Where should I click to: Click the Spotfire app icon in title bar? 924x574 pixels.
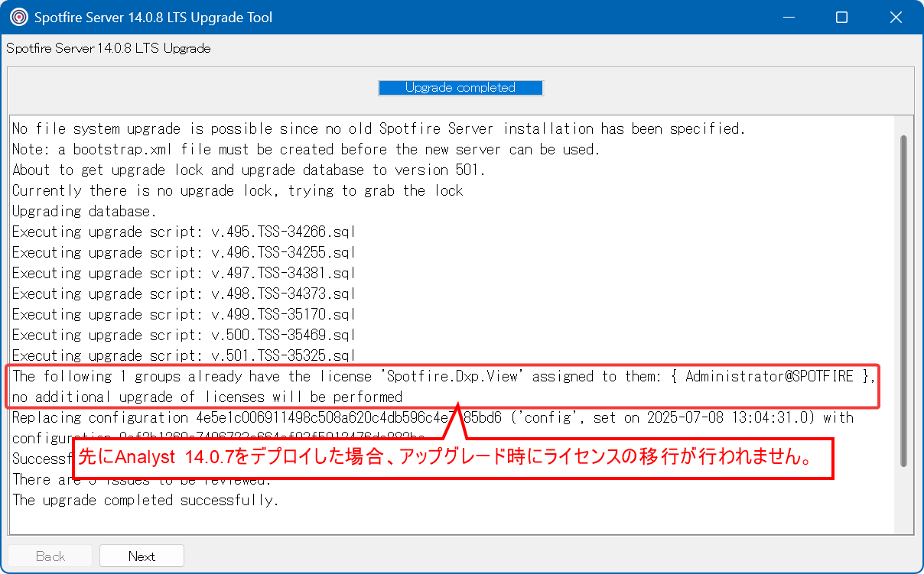click(x=19, y=17)
